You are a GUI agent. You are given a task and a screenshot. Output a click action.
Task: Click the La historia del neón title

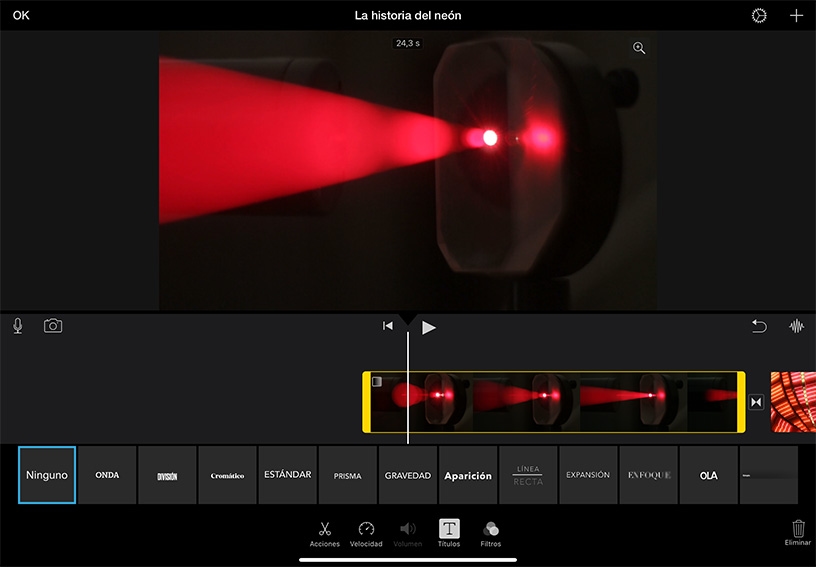click(x=408, y=16)
